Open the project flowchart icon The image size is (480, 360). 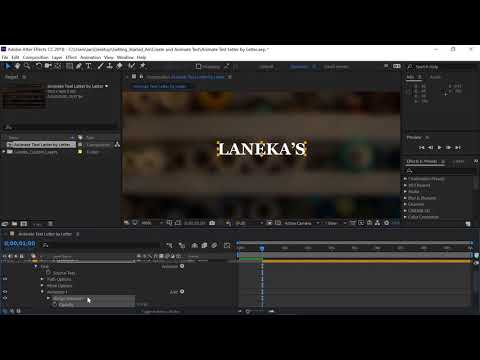(117, 145)
